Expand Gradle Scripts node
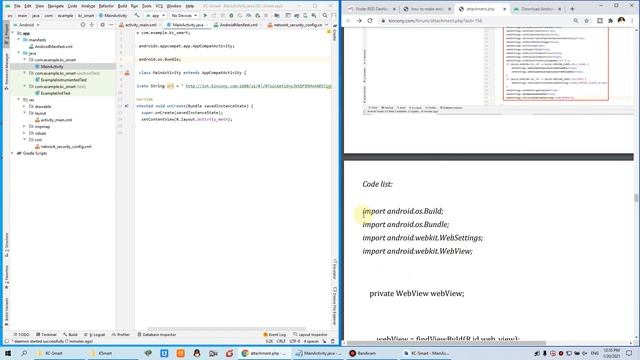 pos(13,153)
